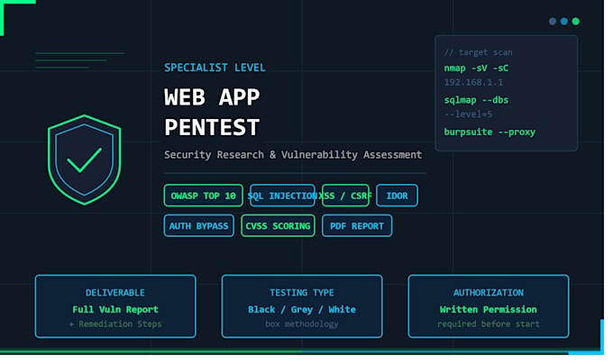Image resolution: width=613 pixels, height=364 pixels.
Task: Click 'Black / Grey / White' text
Action: coord(302,309)
